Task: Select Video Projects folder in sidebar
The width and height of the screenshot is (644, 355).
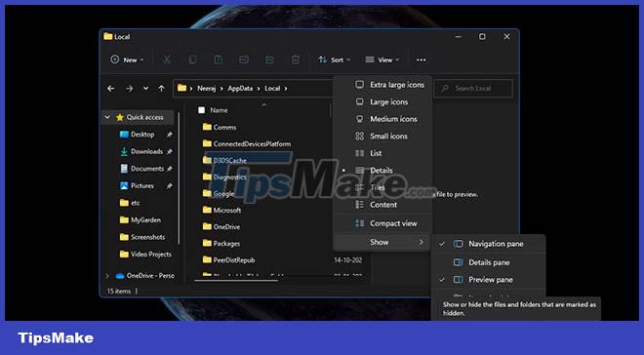Action: [150, 255]
